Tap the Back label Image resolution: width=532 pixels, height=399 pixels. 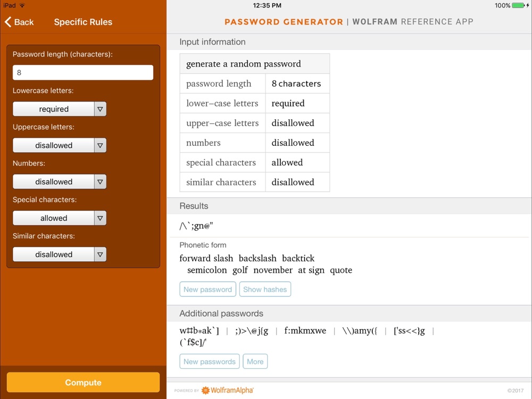24,22
